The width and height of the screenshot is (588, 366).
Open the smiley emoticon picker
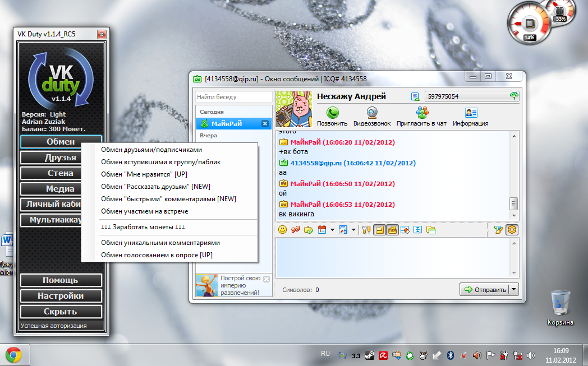click(x=282, y=230)
